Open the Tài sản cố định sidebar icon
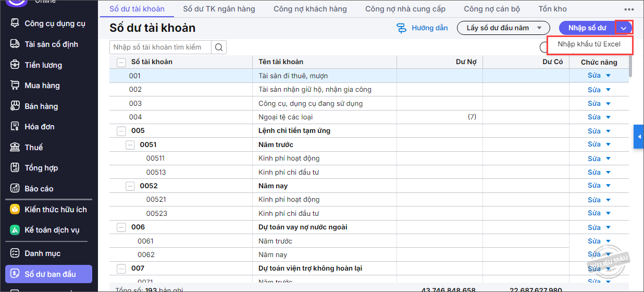Viewport: 644px width, 292px height. point(15,44)
